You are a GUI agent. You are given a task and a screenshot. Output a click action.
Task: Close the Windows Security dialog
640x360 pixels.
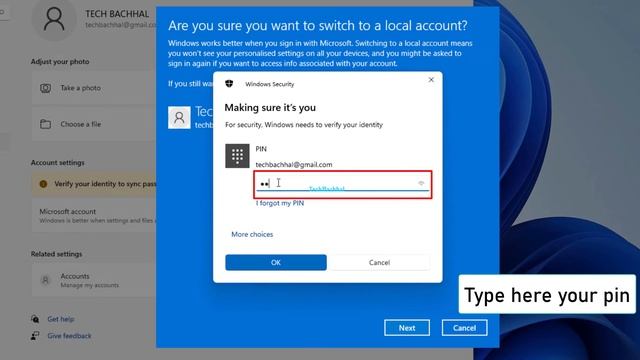click(431, 80)
